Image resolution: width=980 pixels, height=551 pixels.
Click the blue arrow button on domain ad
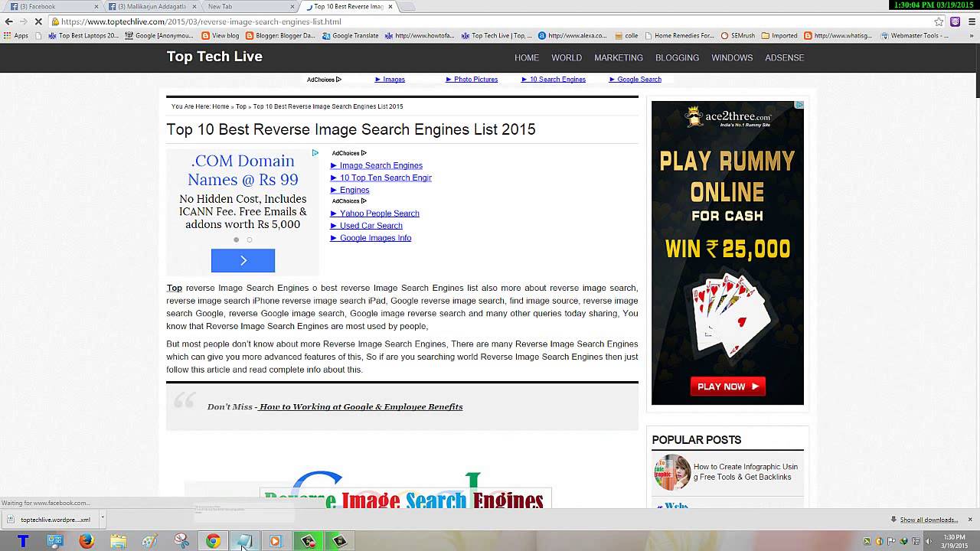pyautogui.click(x=243, y=260)
